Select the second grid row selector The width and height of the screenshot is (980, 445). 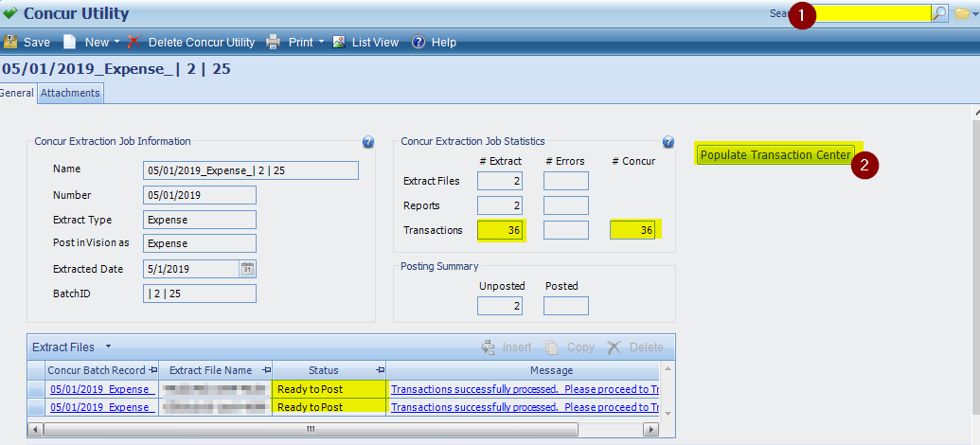(x=36, y=407)
